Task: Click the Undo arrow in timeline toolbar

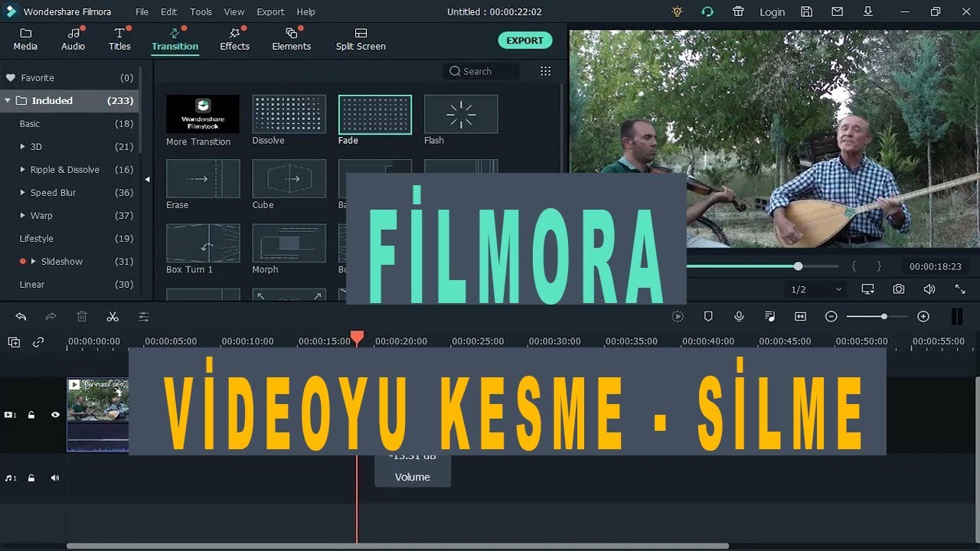Action: (x=21, y=316)
